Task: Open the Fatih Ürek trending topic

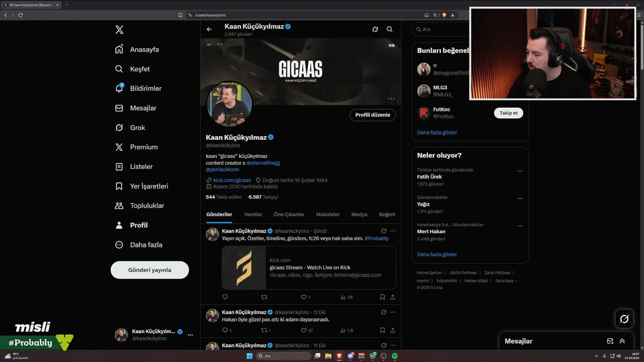Action: tap(430, 177)
